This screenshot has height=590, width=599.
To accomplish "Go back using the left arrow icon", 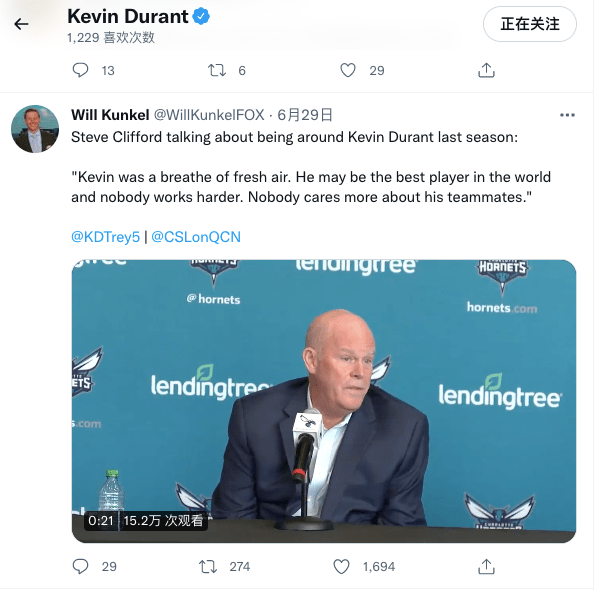I will tap(21, 24).
